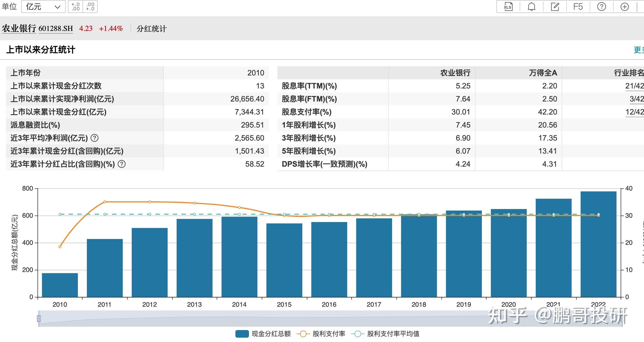
Task: Click the decrease decimal places icon
Action: [90, 7]
